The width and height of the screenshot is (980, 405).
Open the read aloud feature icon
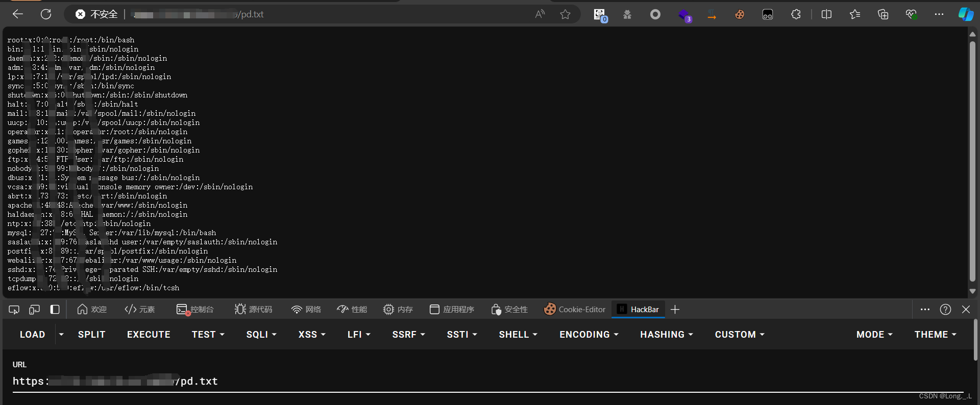point(540,14)
